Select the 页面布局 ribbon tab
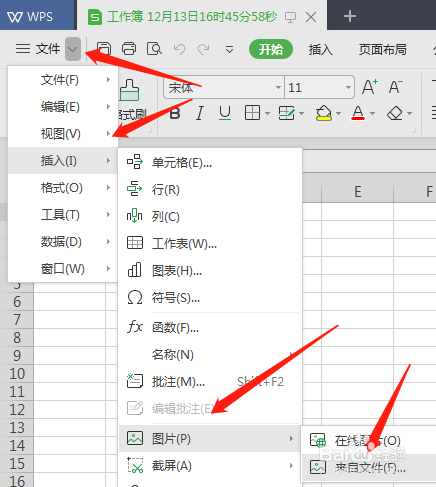The image size is (436, 487). pyautogui.click(x=382, y=50)
